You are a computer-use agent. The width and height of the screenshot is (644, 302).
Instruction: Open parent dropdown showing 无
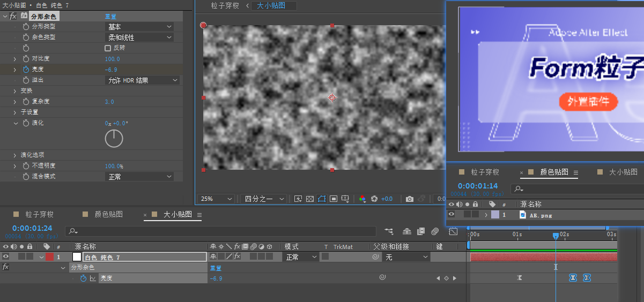(x=406, y=257)
